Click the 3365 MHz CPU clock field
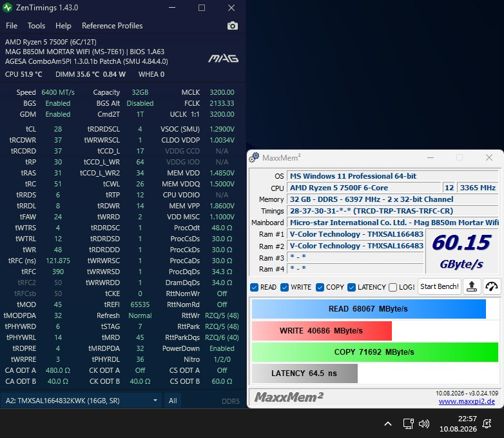Image resolution: width=504 pixels, height=438 pixels. pos(478,188)
